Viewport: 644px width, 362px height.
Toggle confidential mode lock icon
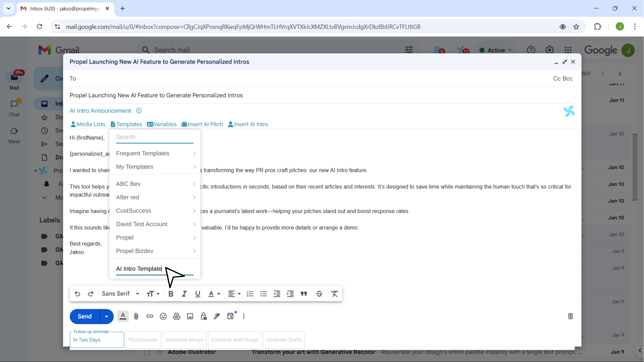(204, 316)
